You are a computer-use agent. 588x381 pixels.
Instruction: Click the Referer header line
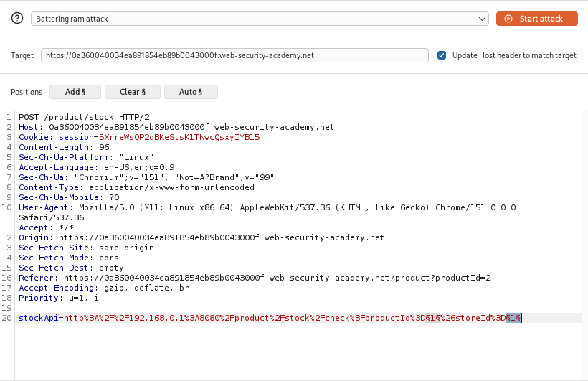pos(255,278)
